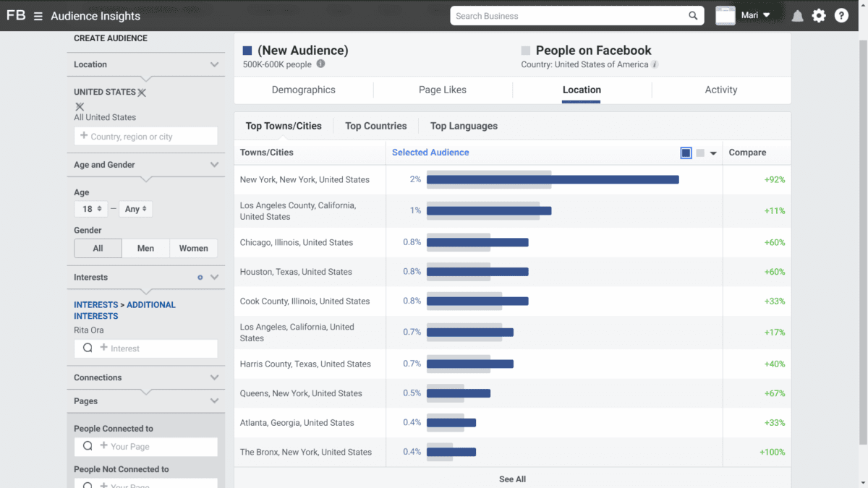Screen dimensions: 868x488
Task: Click The Bronx, New York row
Action: [512, 452]
